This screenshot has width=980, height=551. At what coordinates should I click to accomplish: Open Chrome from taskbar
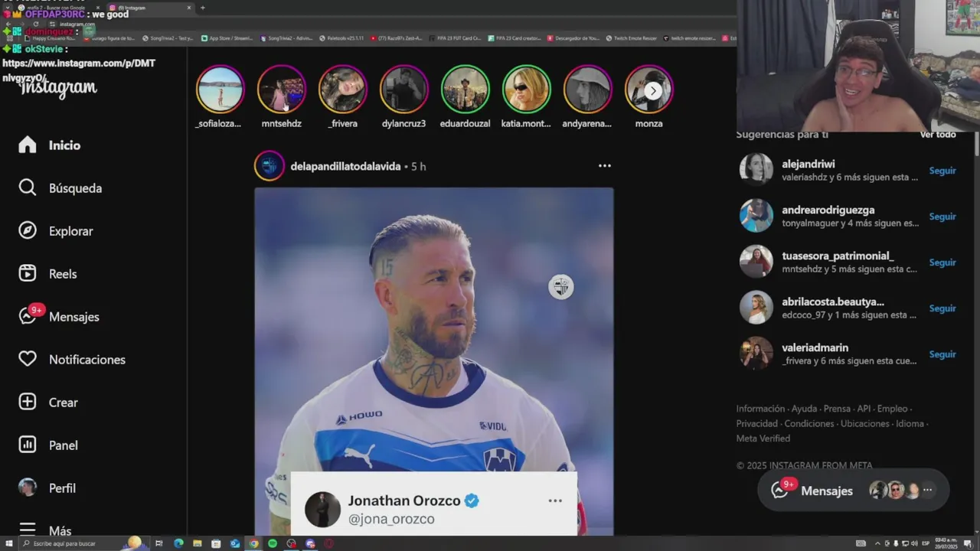[253, 543]
